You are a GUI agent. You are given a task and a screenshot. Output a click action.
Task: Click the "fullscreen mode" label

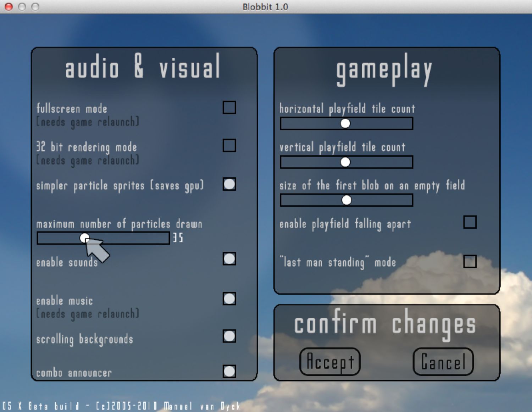72,108
